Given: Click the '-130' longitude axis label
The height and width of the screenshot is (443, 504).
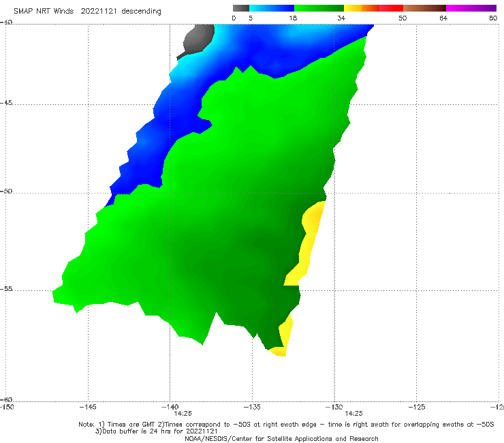Looking at the screenshot, I should click(334, 407).
